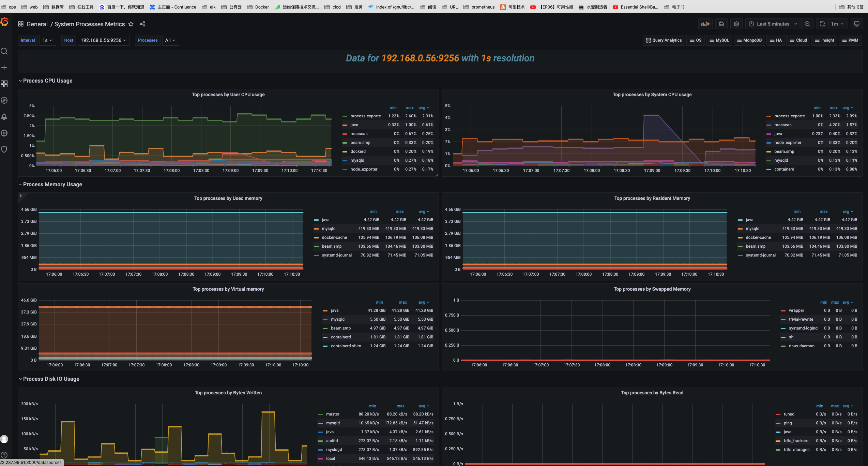Sort User CPU legend by avg column
This screenshot has width=868, height=466.
(x=424, y=108)
